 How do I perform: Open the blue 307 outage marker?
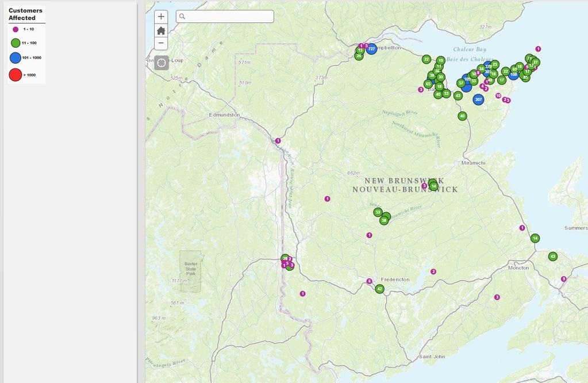coord(478,99)
